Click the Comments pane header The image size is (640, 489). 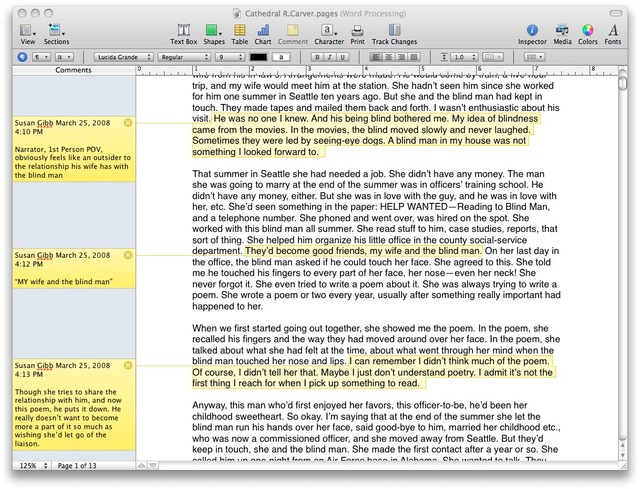[x=73, y=70]
